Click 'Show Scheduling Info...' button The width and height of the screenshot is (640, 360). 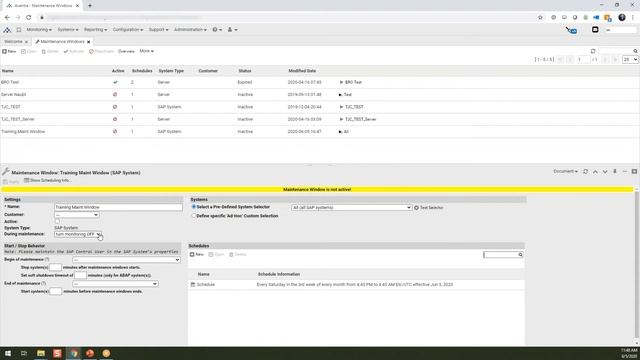[x=48, y=180]
